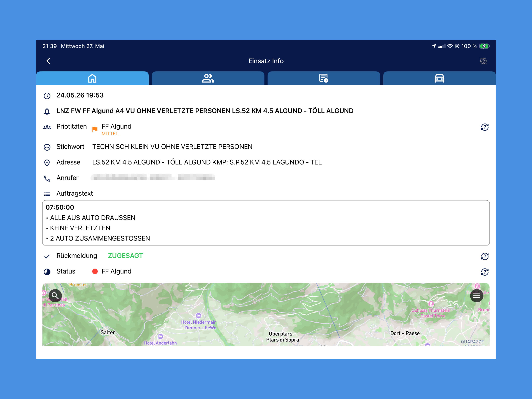The image size is (532, 399).
Task: Refresh the Prioritäten info icon
Action: click(485, 127)
